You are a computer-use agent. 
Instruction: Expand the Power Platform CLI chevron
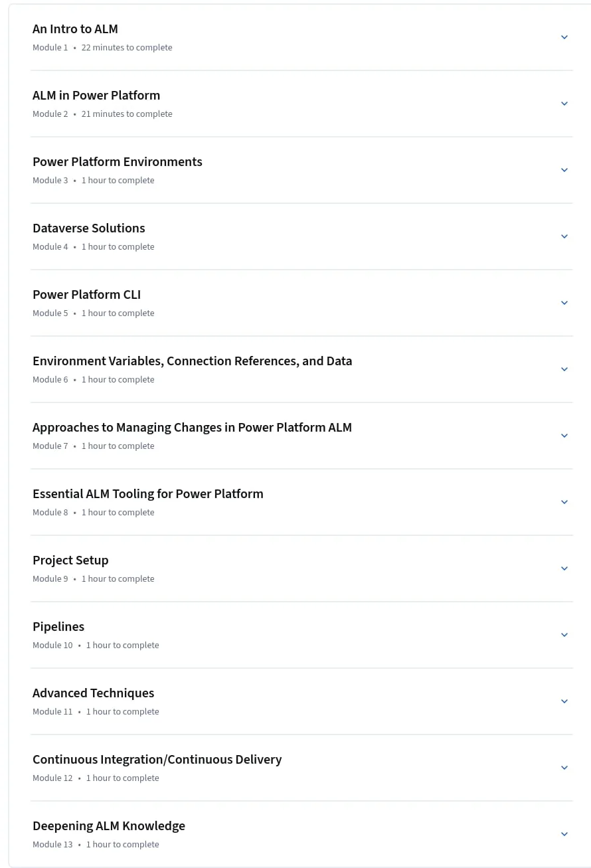(x=564, y=303)
